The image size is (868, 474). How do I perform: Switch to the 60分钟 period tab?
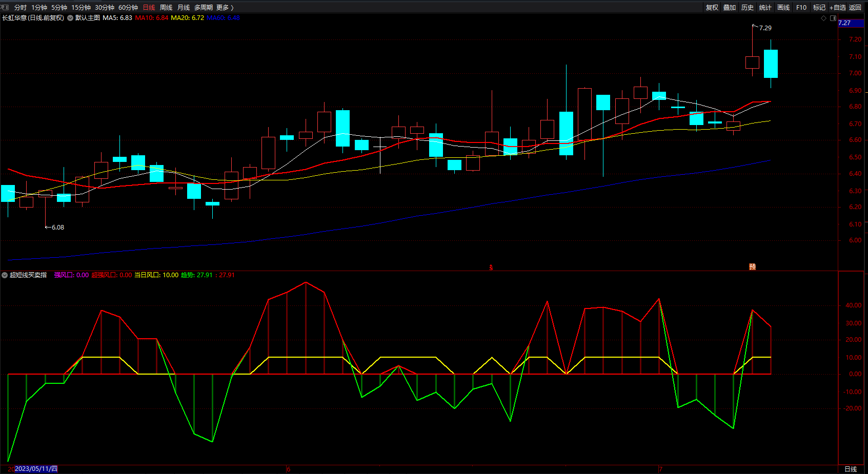pyautogui.click(x=128, y=8)
